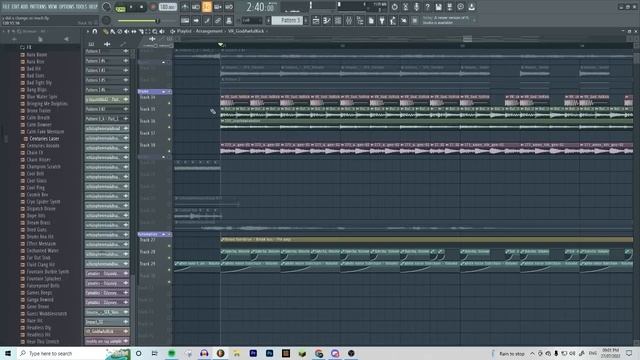Open the Playlist view icon
The width and height of the screenshot is (640, 360).
(316, 20)
